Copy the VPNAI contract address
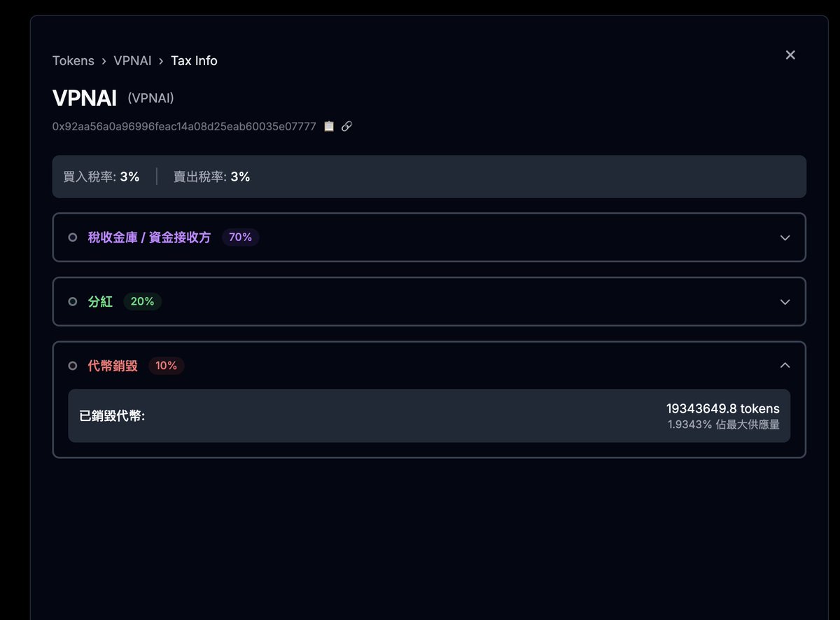This screenshot has width=840, height=620. tap(329, 127)
